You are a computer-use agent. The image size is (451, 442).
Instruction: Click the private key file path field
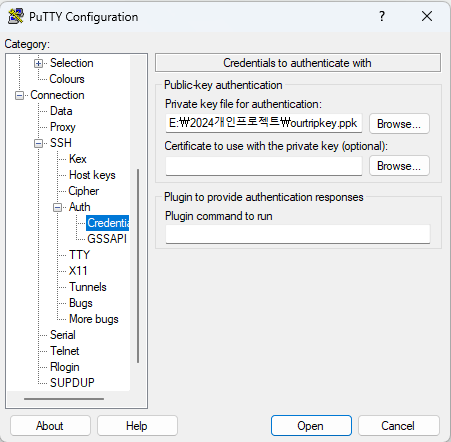click(264, 123)
